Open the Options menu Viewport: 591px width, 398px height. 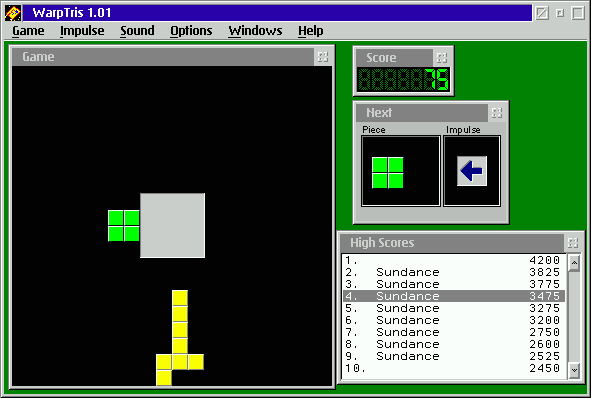(x=191, y=31)
